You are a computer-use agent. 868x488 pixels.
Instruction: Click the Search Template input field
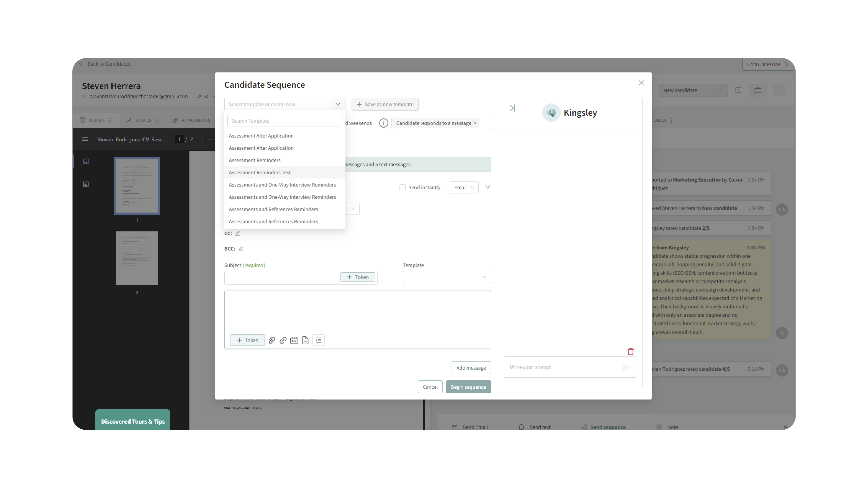[x=284, y=121]
